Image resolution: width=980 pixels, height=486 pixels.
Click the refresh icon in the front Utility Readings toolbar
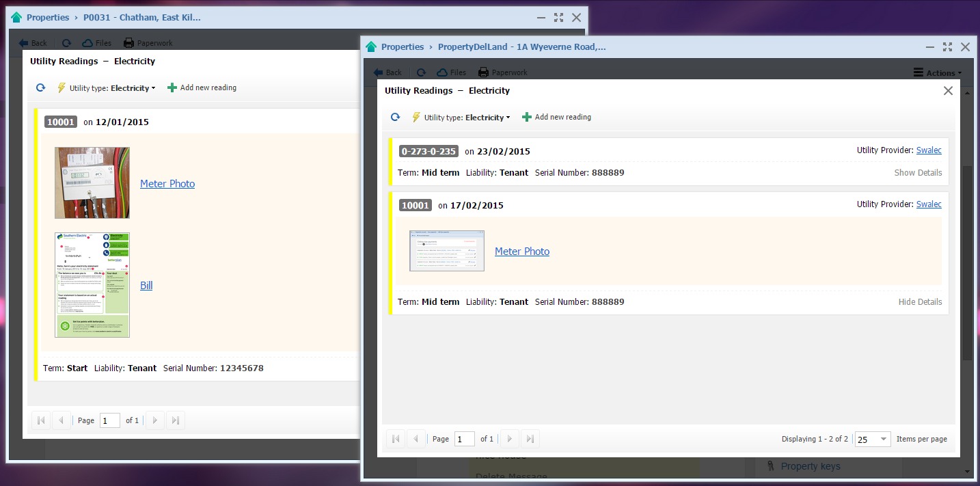tap(395, 118)
